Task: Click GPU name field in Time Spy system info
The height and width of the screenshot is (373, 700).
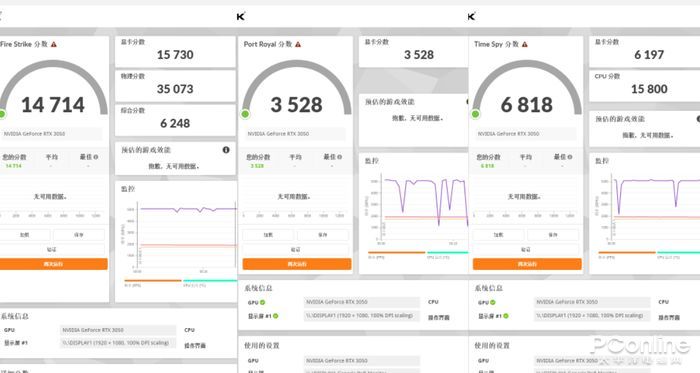Action: (x=592, y=302)
